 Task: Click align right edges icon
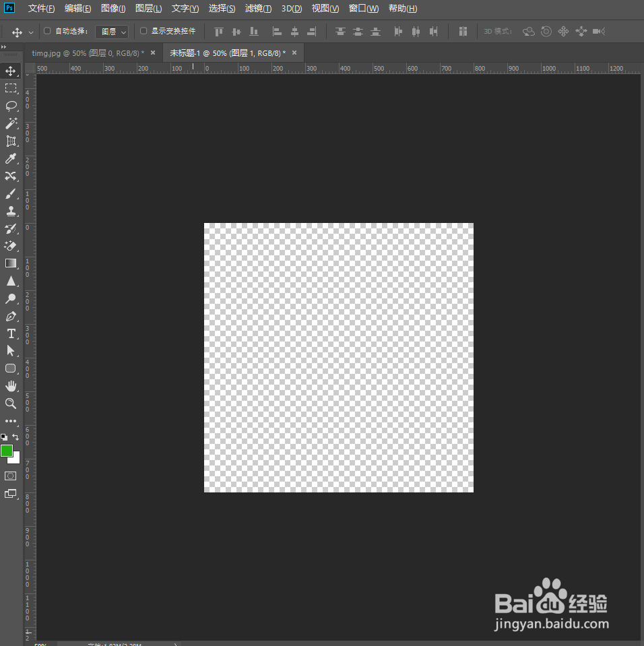click(312, 31)
